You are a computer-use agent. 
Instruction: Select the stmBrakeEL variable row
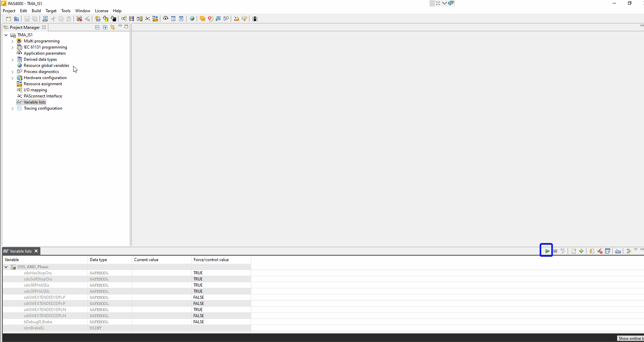127,328
